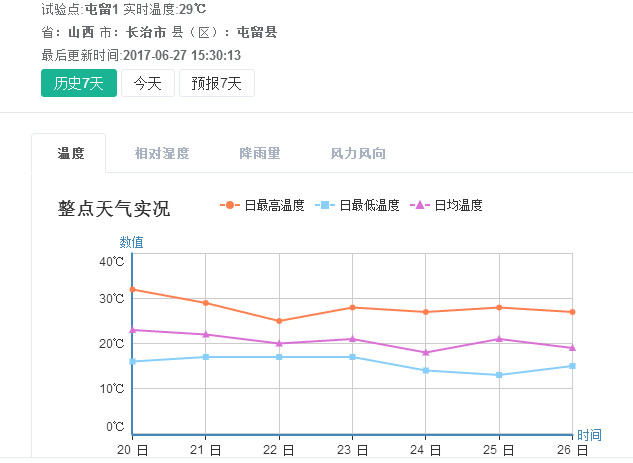Image resolution: width=633 pixels, height=463 pixels.
Task: Click the orange circle legend icon
Action: 231,205
